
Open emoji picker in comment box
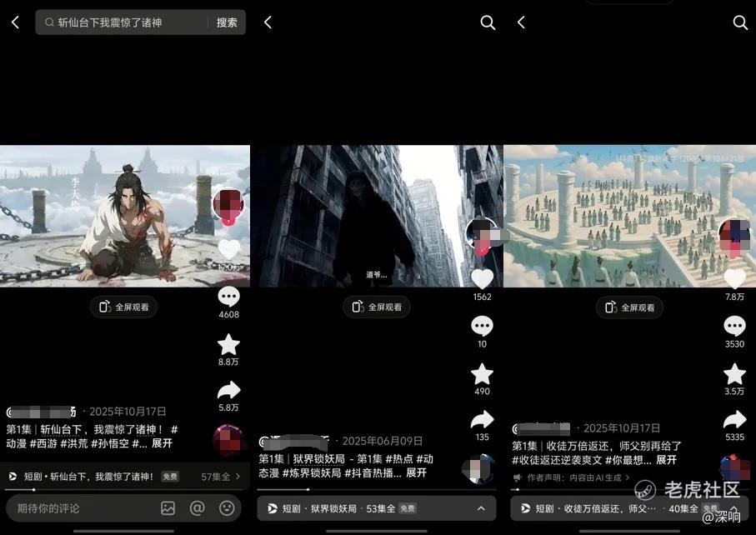(x=227, y=508)
